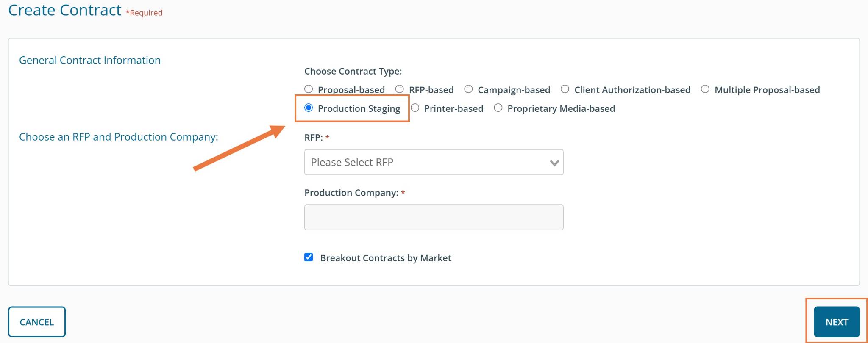This screenshot has height=343, width=868.
Task: Pick the Client Authorization-based option
Action: [x=565, y=89]
